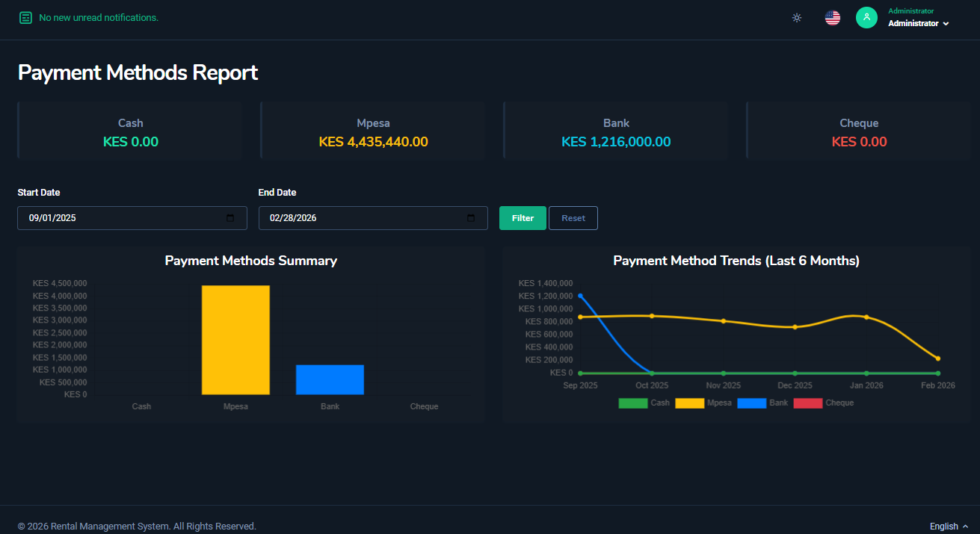This screenshot has width=980, height=534.
Task: Toggle the Mpesa legend yellow swatch
Action: pos(689,403)
